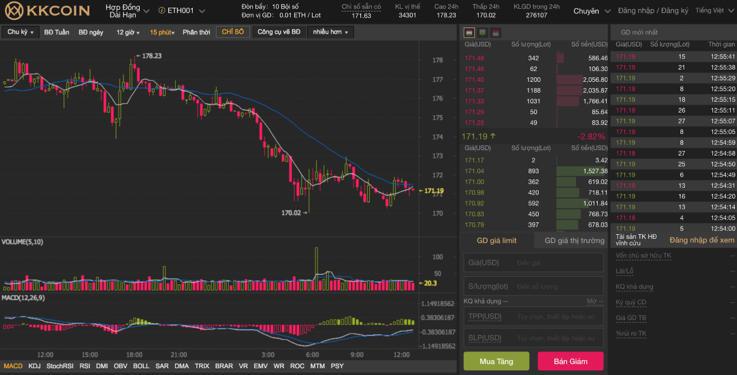Click Đăng nhập để xem link
This screenshot has width=737, height=375.
click(x=701, y=240)
